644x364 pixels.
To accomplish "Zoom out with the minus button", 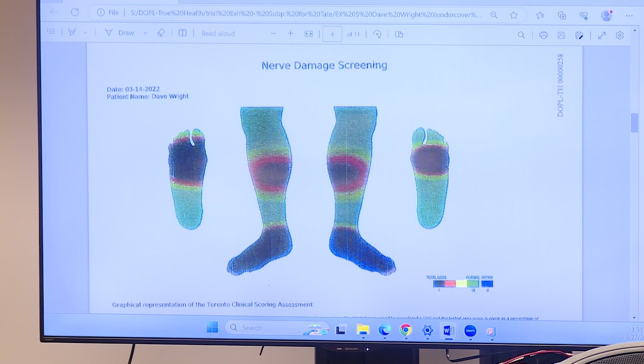I will [x=273, y=33].
